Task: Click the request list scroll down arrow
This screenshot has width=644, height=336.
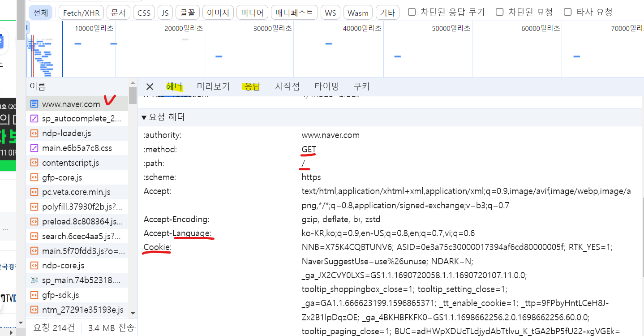Action: [x=133, y=313]
